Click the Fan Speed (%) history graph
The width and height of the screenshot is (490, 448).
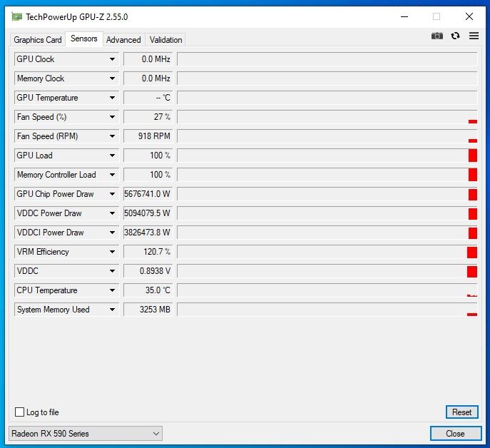click(x=327, y=117)
